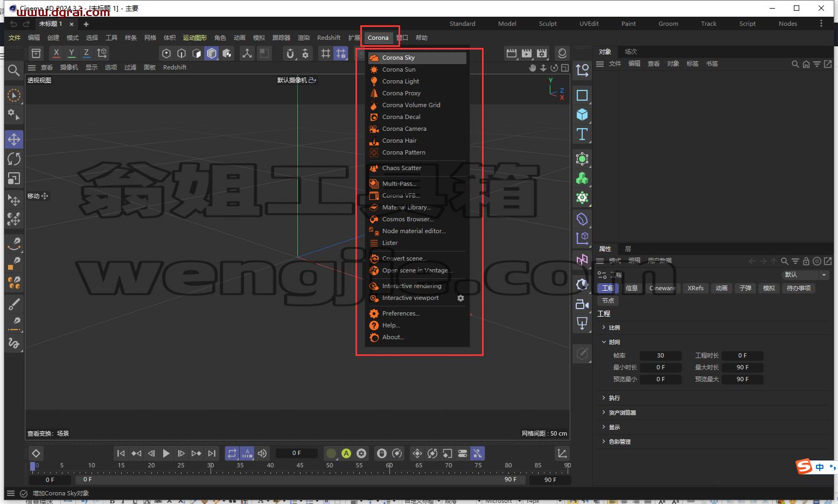Select the Move tool in left toolbar
The height and width of the screenshot is (504, 838).
pyautogui.click(x=14, y=139)
